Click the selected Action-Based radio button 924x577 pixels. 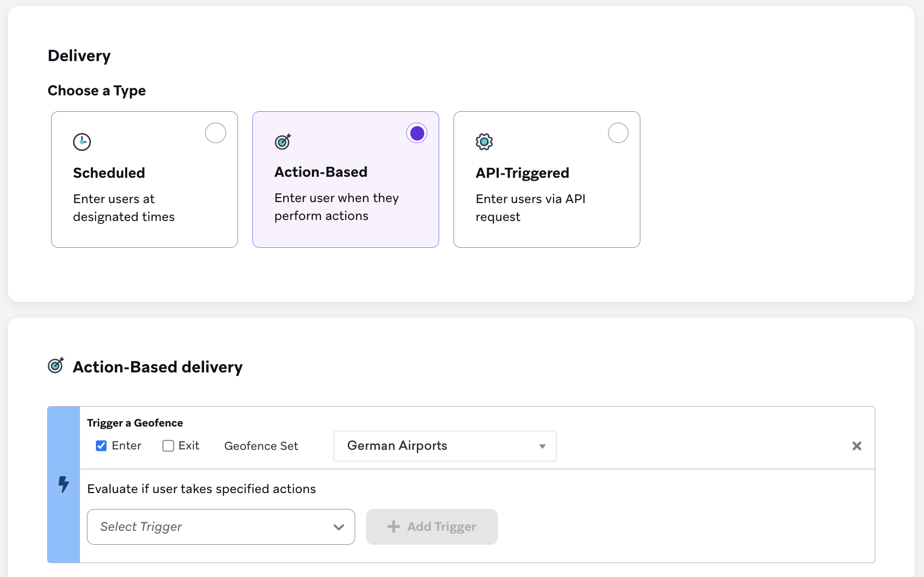click(x=417, y=133)
